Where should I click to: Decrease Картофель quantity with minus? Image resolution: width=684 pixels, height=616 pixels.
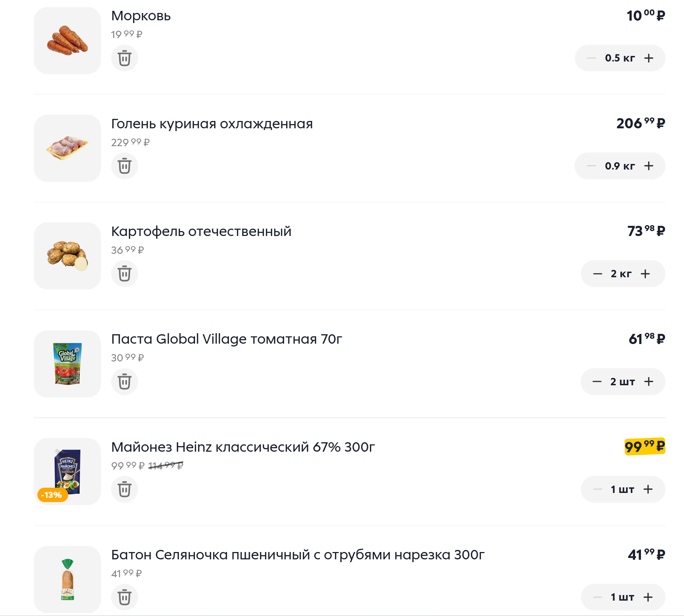click(597, 274)
